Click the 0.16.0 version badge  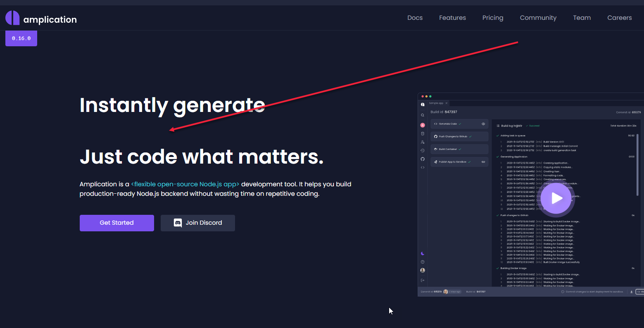(21, 38)
